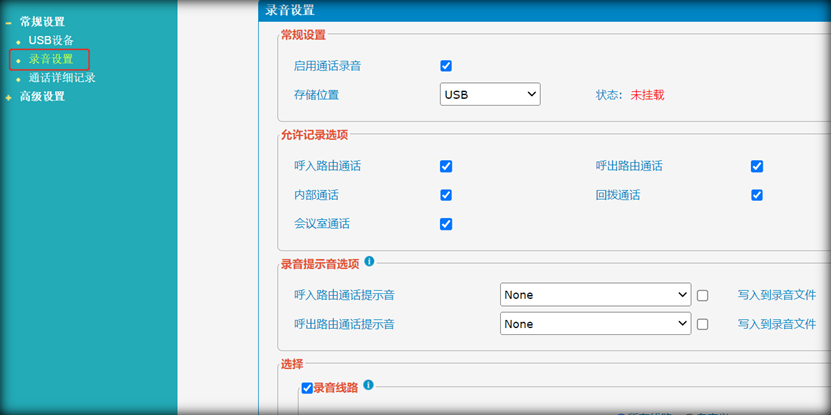Toggle the 录音线路 checkbox
831x415 pixels.
click(307, 388)
